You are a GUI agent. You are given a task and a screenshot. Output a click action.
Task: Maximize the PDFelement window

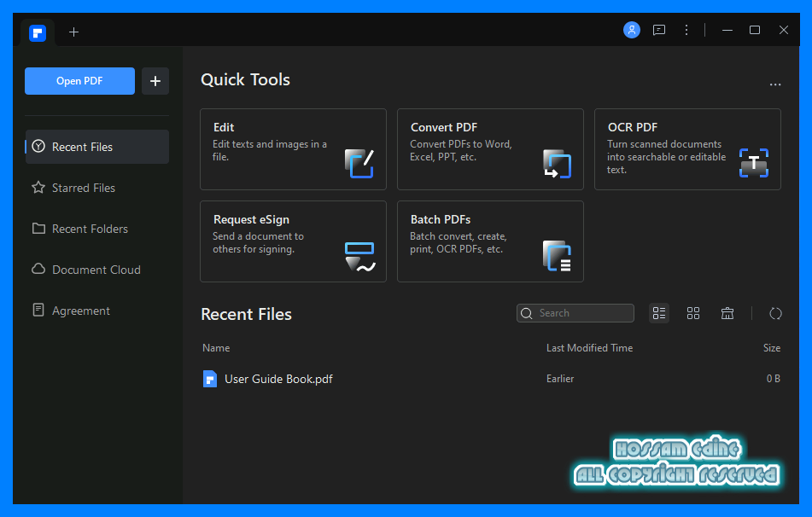point(755,30)
